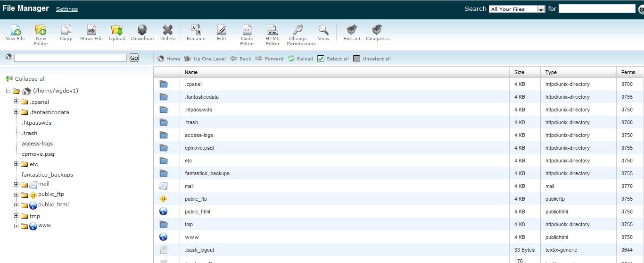Expand the www tree node
644x263 pixels.
(x=17, y=226)
